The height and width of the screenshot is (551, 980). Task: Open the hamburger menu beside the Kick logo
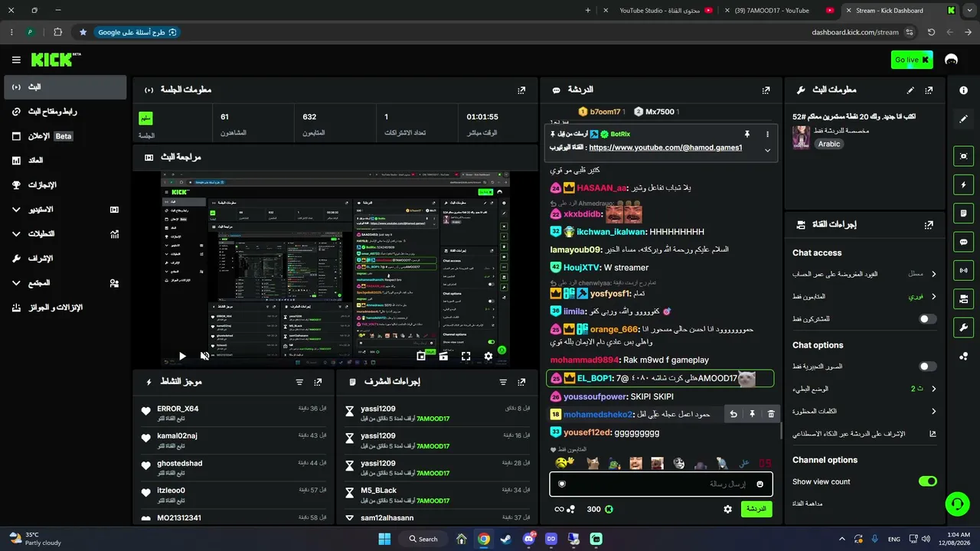coord(16,60)
